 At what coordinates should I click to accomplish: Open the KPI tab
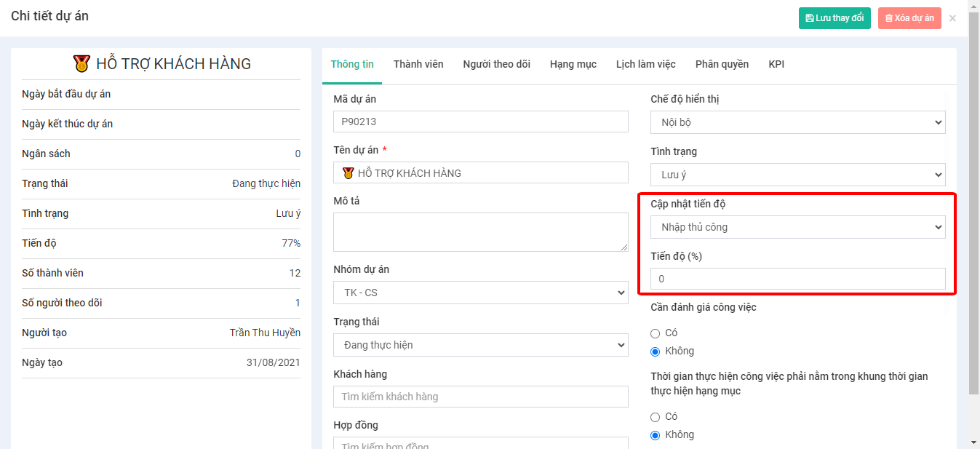point(776,64)
